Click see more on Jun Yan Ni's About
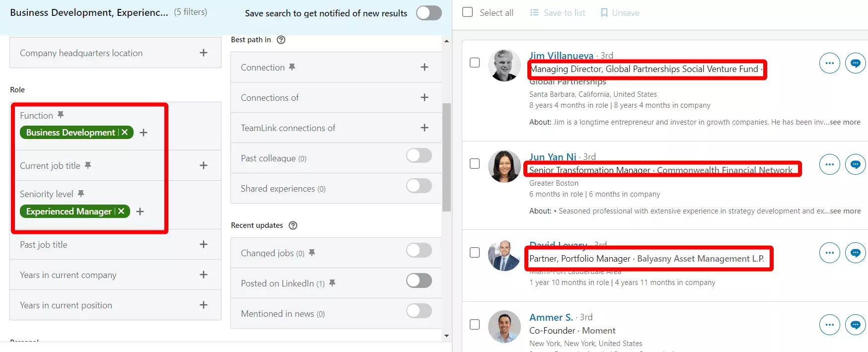Viewport: 868px width, 352px height. pyautogui.click(x=845, y=211)
